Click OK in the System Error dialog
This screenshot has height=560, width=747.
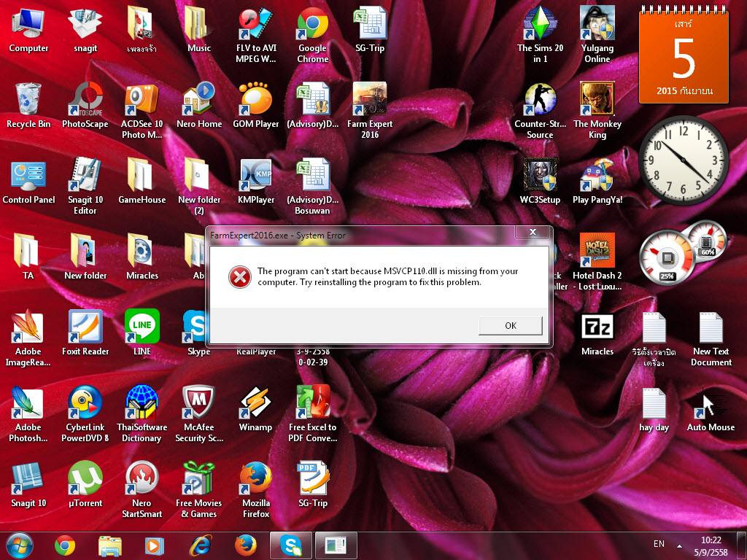[510, 325]
